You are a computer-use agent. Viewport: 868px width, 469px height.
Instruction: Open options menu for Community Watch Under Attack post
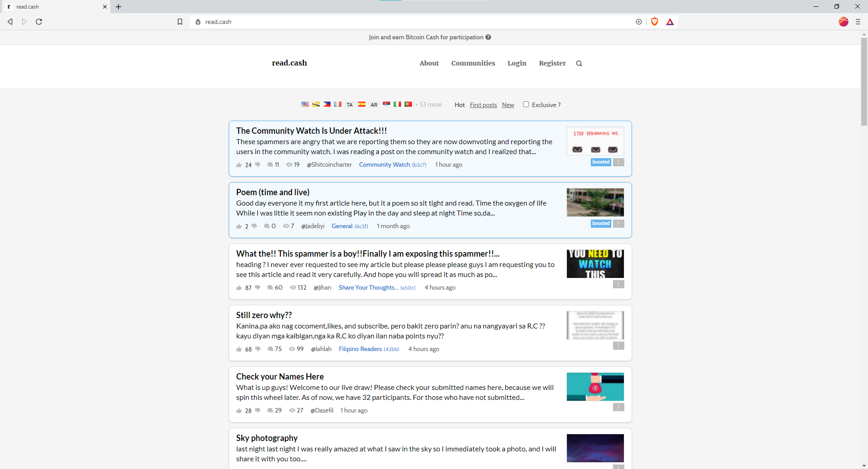[x=618, y=162]
